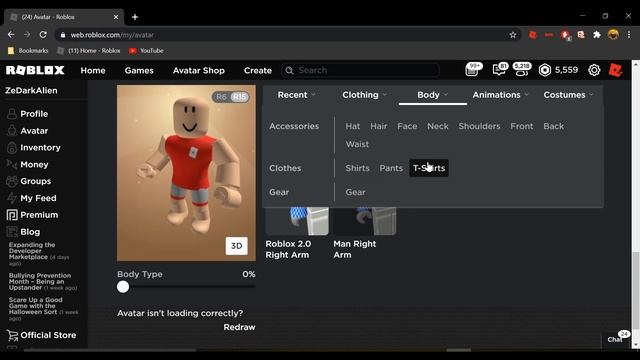
Task: Select the Roblox 2.0 Right Arm thumbnail
Action: click(x=297, y=221)
